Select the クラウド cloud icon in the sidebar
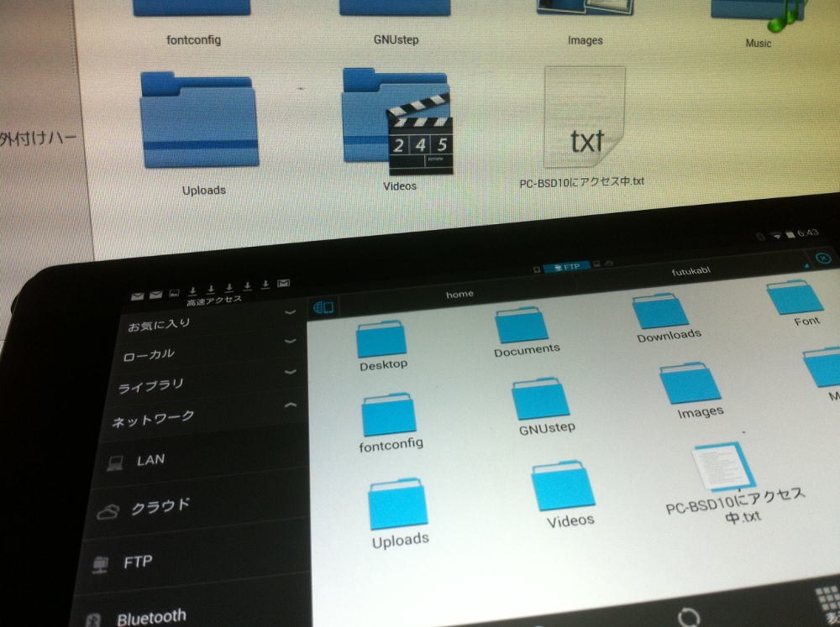The image size is (840, 627). [x=108, y=512]
